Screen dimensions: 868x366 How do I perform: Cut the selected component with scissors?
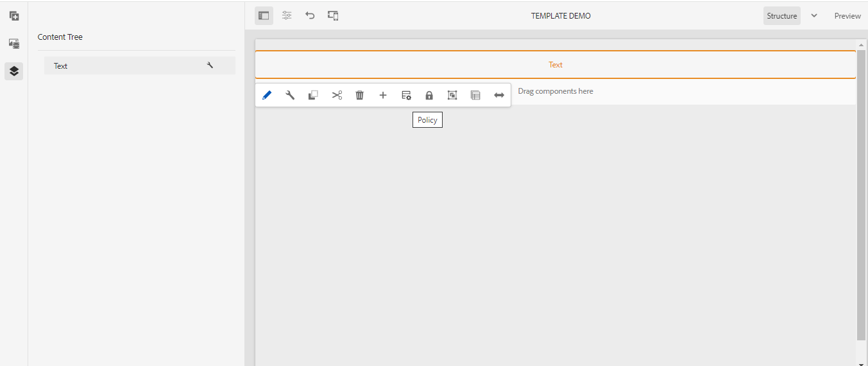click(x=337, y=95)
